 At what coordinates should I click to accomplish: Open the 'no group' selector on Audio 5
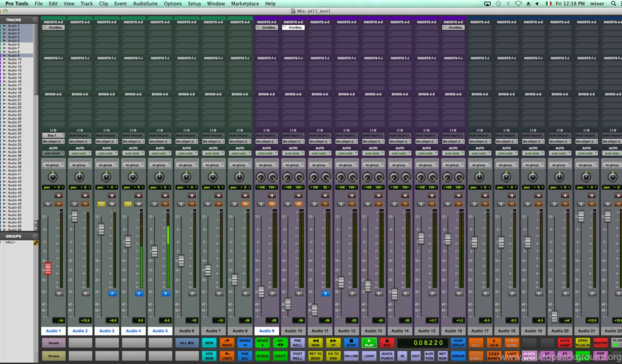point(159,165)
